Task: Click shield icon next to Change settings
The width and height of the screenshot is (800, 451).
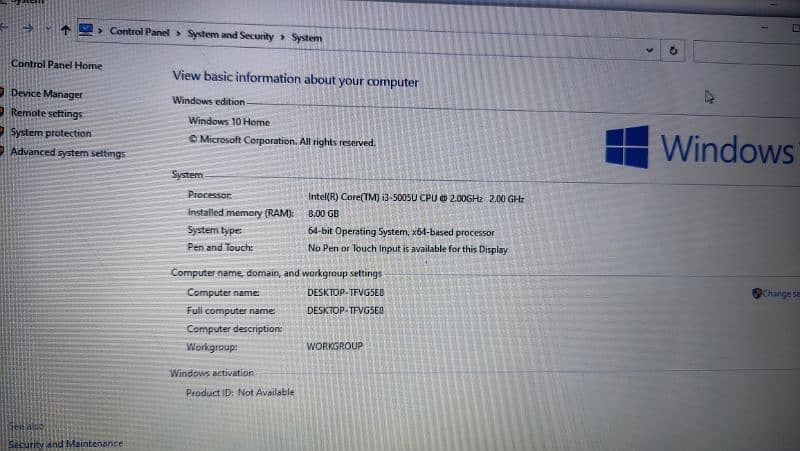Action: tap(757, 293)
